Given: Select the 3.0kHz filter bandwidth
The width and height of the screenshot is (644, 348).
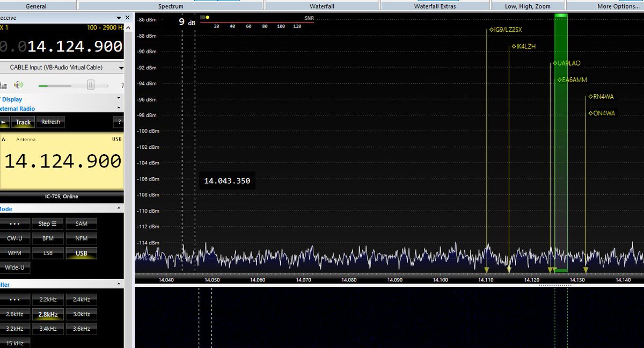Looking at the screenshot, I should point(80,314).
